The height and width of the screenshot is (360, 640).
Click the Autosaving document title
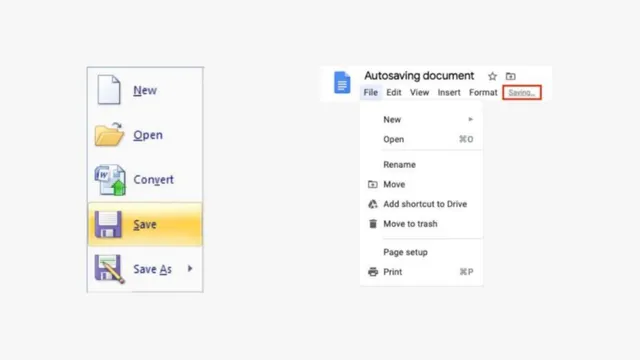[419, 76]
